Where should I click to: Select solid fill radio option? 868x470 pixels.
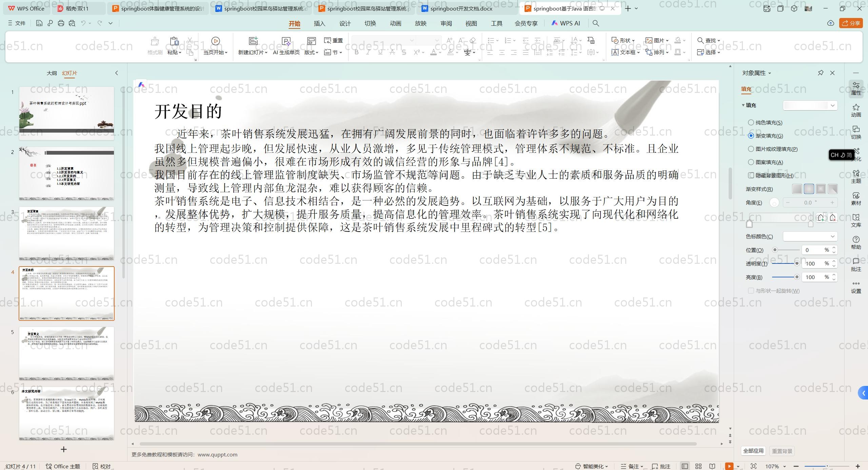(751, 122)
